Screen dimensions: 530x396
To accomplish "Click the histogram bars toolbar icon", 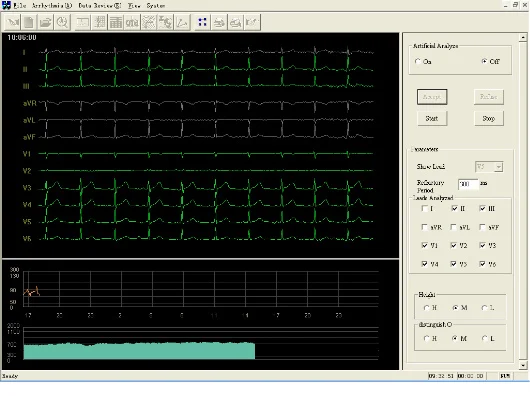I will 132,22.
